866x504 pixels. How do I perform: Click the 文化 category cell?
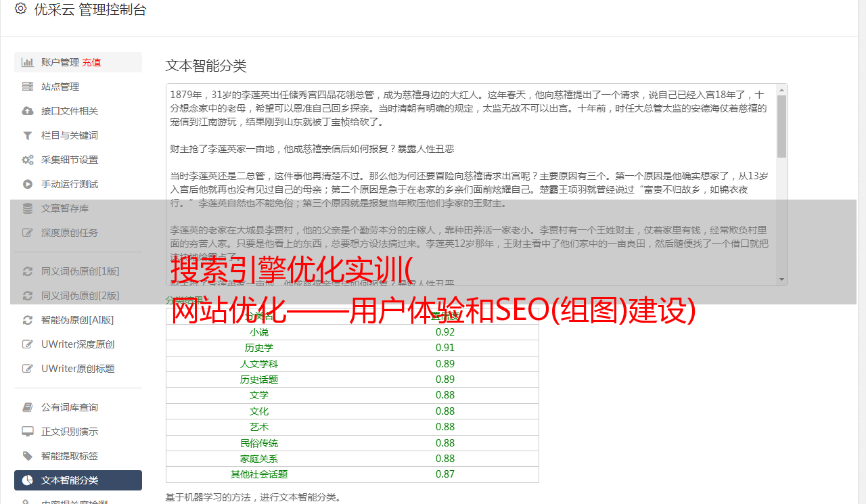click(x=259, y=411)
